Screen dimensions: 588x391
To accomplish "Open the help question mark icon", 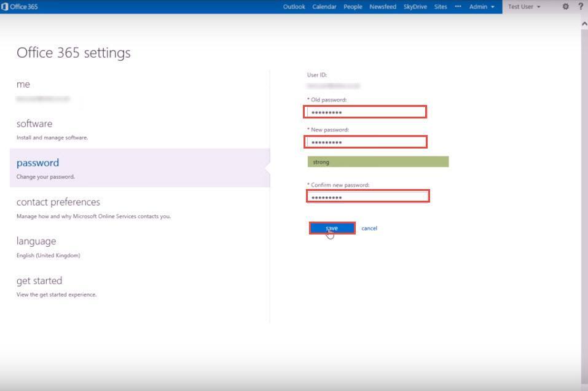I will point(581,7).
